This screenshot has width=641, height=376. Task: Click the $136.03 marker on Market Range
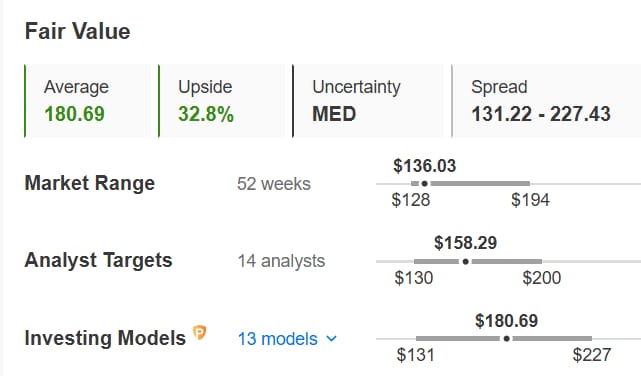424,184
